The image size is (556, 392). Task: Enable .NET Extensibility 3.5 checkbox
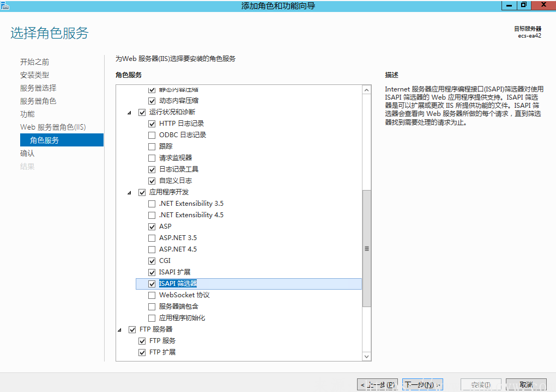coord(152,204)
